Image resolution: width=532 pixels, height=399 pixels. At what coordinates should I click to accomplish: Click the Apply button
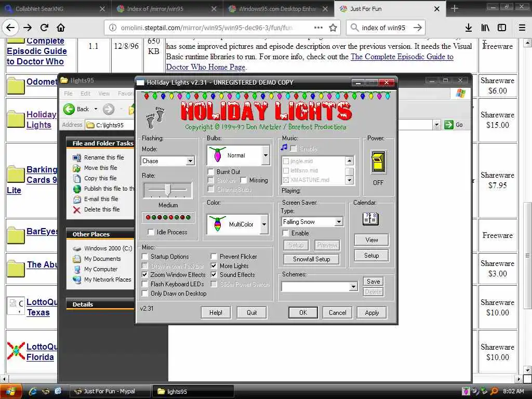tap(372, 312)
